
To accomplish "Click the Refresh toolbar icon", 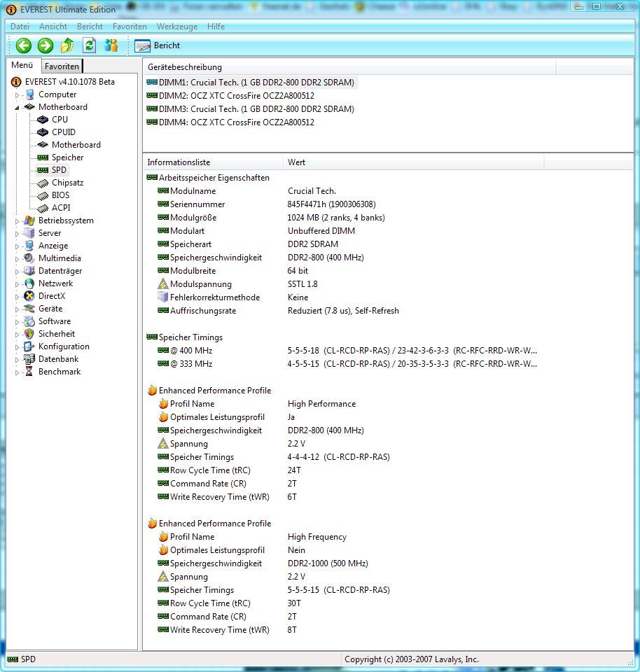I will [89, 45].
